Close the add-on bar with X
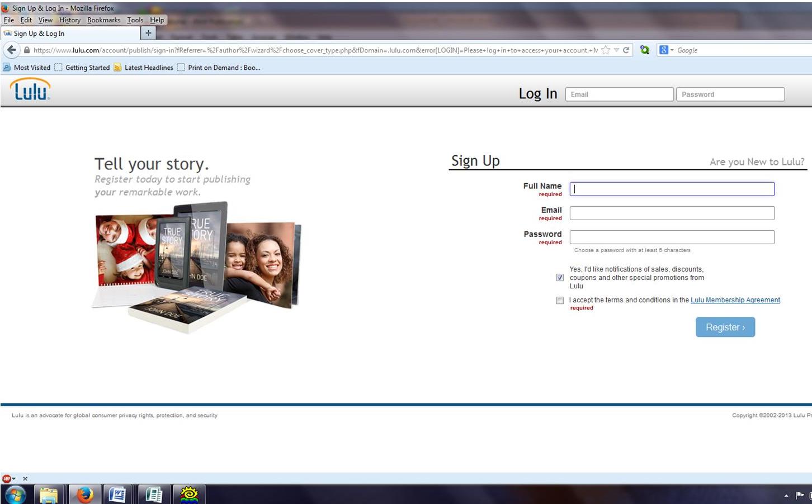This screenshot has height=504, width=812. click(x=25, y=479)
